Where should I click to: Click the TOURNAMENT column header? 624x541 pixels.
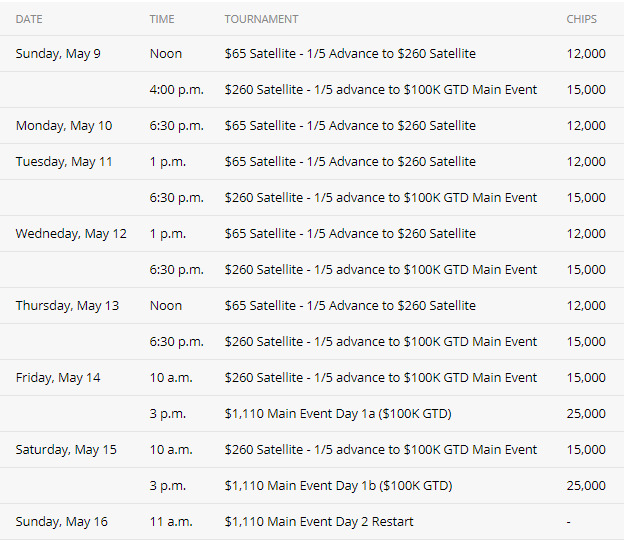[x=261, y=19]
